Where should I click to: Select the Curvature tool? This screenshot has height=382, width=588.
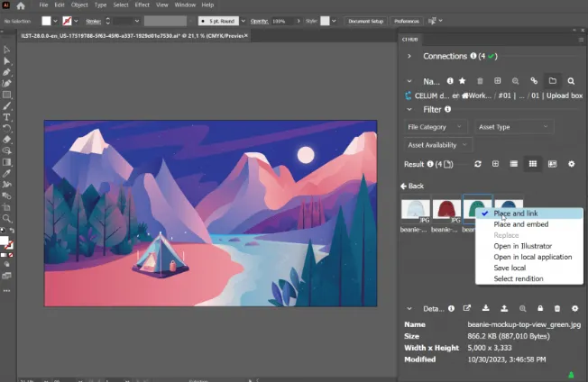[x=6, y=83]
